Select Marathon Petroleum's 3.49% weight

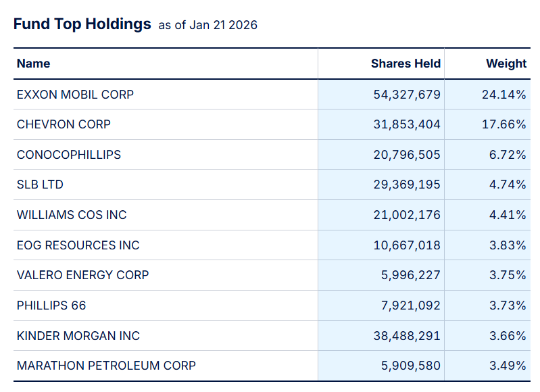[x=506, y=366]
